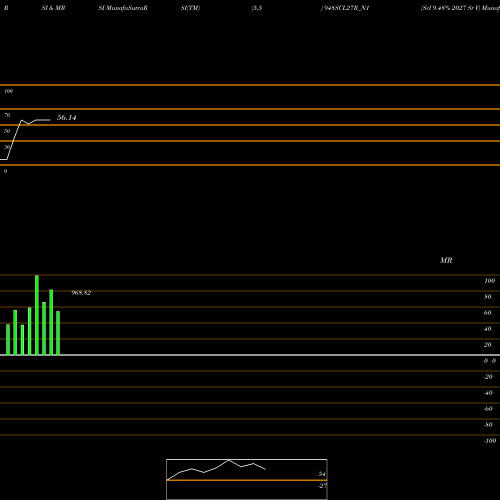This screenshot has height=500, width=500.
Task: Click the MR axis label 60
Action: click(x=488, y=313)
